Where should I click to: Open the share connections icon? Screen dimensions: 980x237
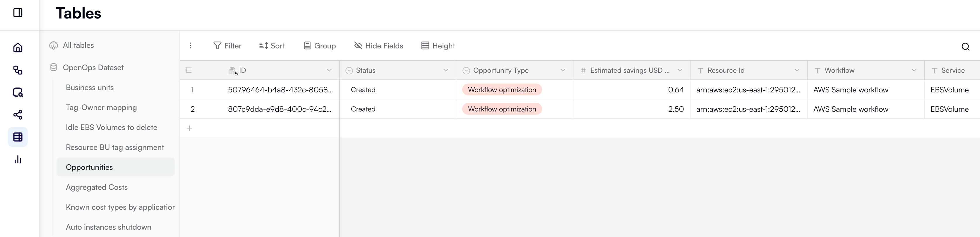tap(18, 115)
